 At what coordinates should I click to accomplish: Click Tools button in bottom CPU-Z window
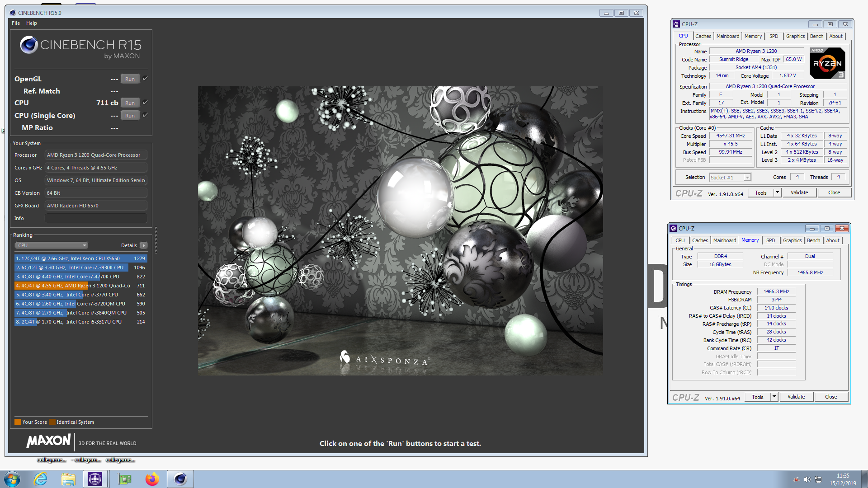[758, 397]
